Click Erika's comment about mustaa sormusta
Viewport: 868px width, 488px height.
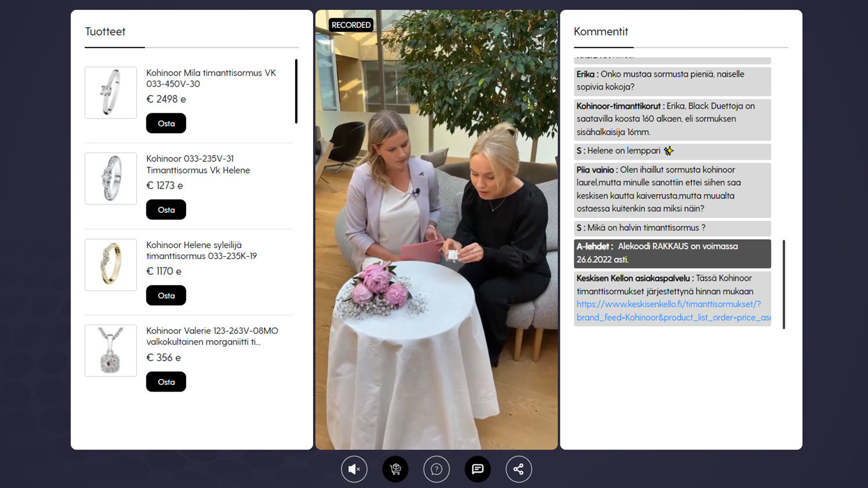click(x=672, y=81)
